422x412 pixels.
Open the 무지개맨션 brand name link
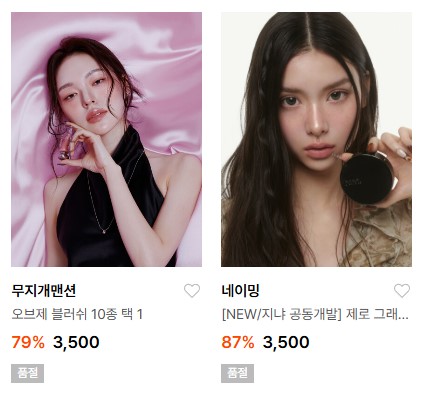click(x=44, y=291)
